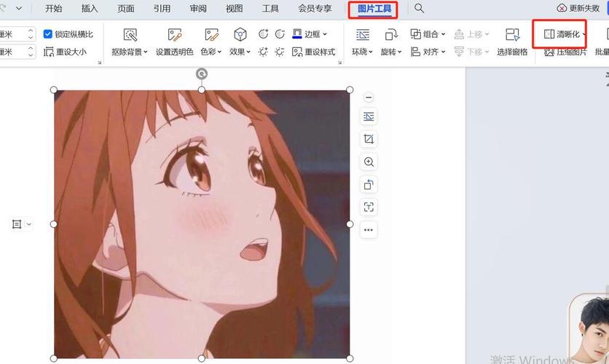The image size is (609, 364).
Task: Switch to the 审阅 tab
Action: [198, 9]
